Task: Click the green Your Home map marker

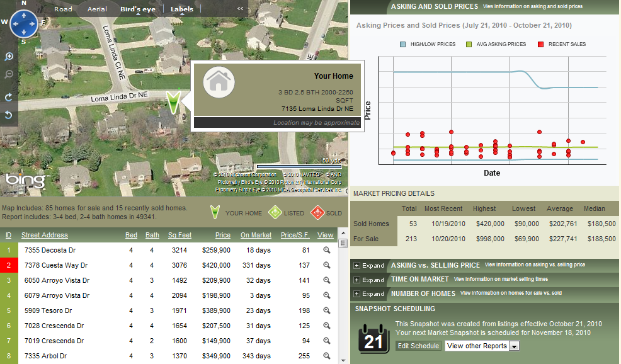Action: coord(173,102)
